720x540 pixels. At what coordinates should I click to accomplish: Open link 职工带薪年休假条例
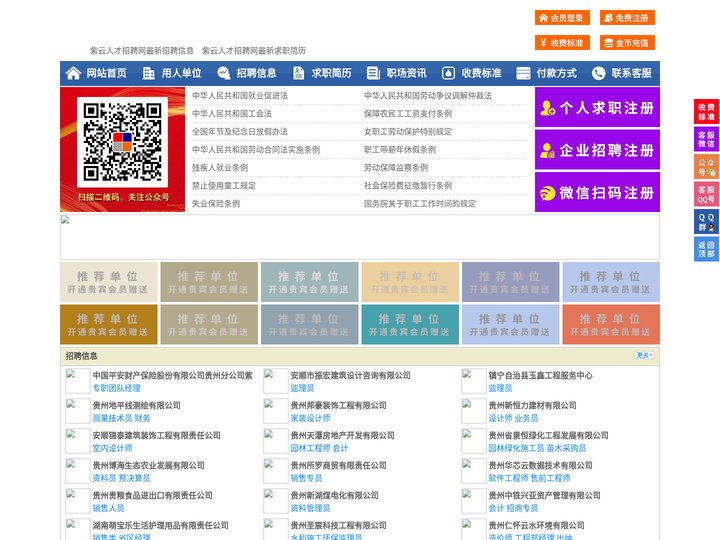[400, 150]
